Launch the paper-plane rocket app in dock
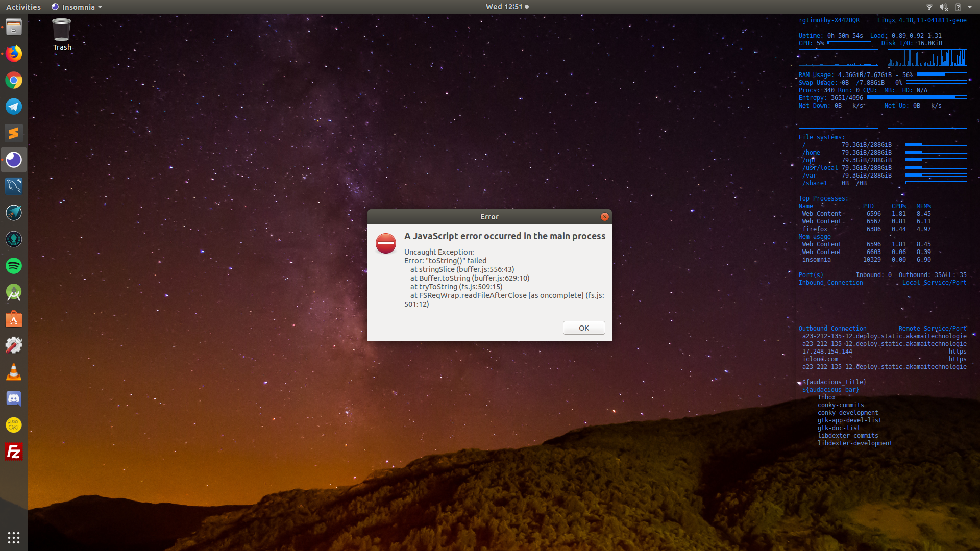Screen dimensions: 980x551 pyautogui.click(x=14, y=213)
